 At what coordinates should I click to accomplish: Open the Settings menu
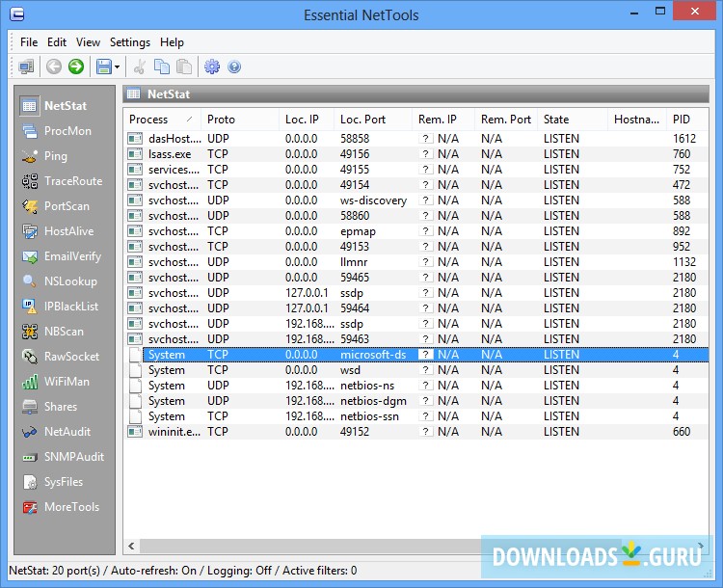130,42
